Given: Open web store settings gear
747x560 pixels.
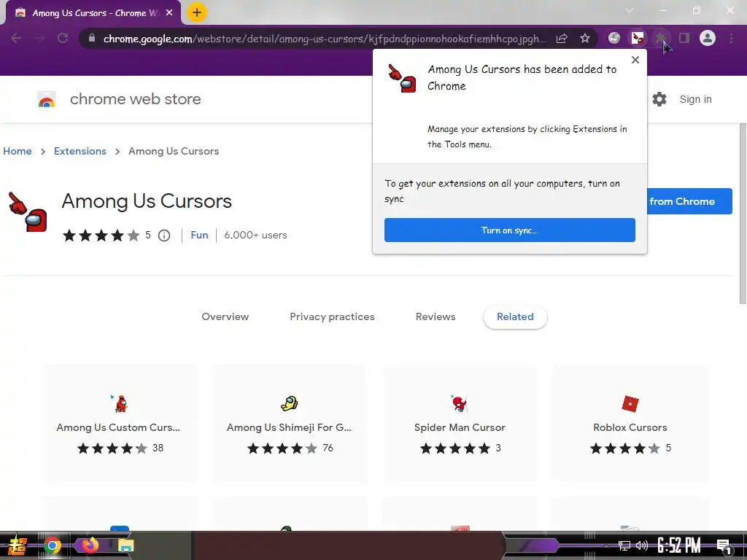Looking at the screenshot, I should (x=659, y=99).
